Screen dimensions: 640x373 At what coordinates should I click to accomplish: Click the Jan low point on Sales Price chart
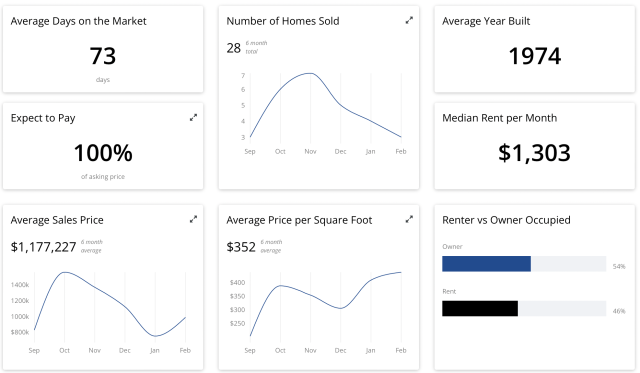pos(155,336)
